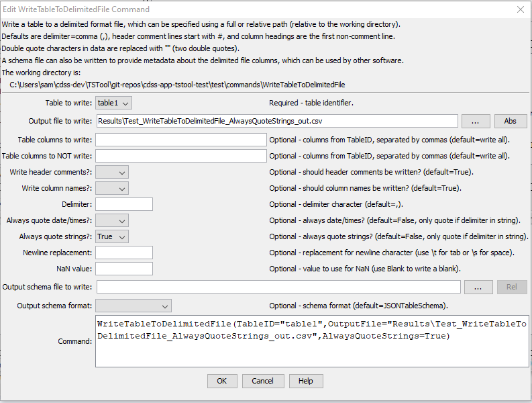532x403 pixels.
Task: Open Always quote strings dropdown
Action: pos(111,236)
